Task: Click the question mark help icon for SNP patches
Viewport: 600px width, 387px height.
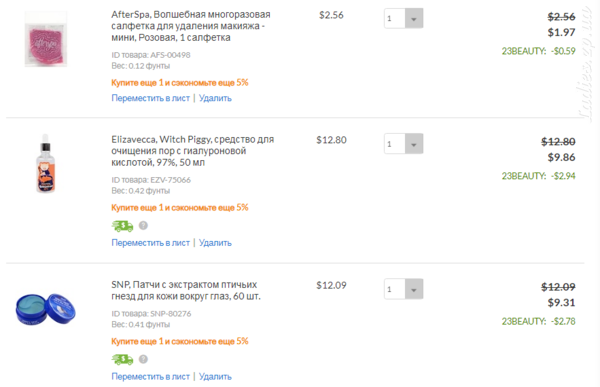Action: [x=143, y=359]
